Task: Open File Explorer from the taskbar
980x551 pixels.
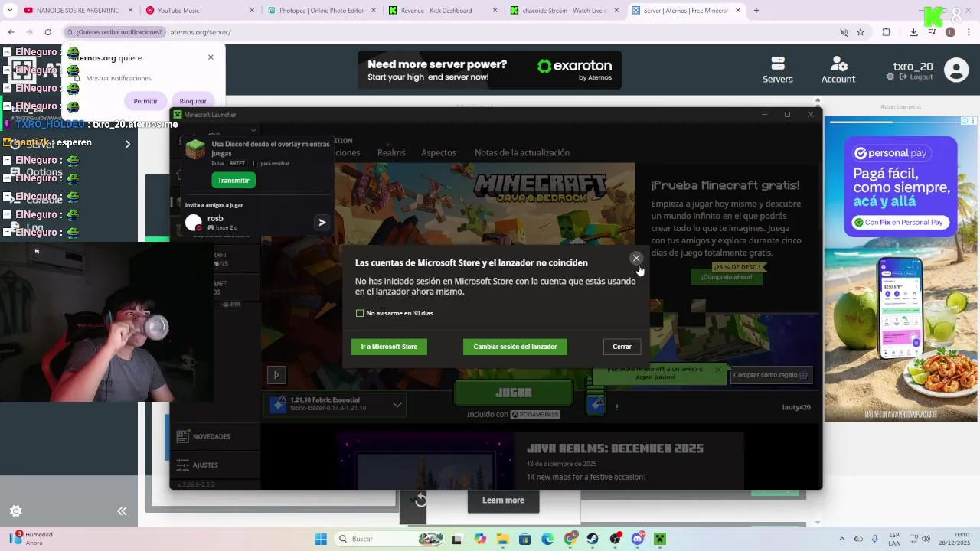Action: point(502,539)
